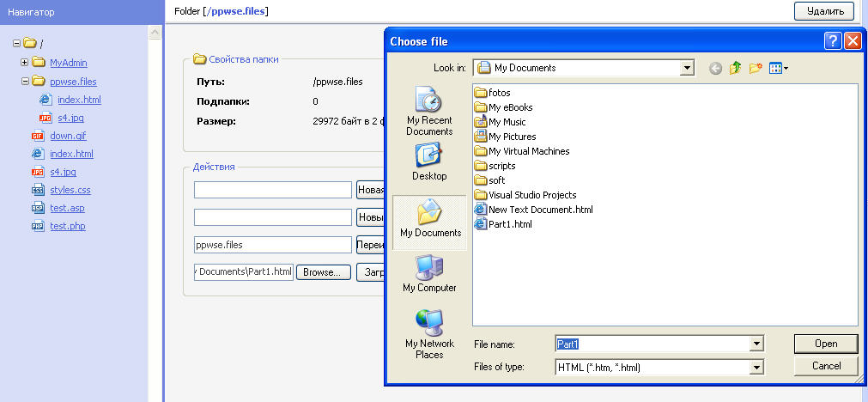Select Part1.html in the file list

[510, 224]
